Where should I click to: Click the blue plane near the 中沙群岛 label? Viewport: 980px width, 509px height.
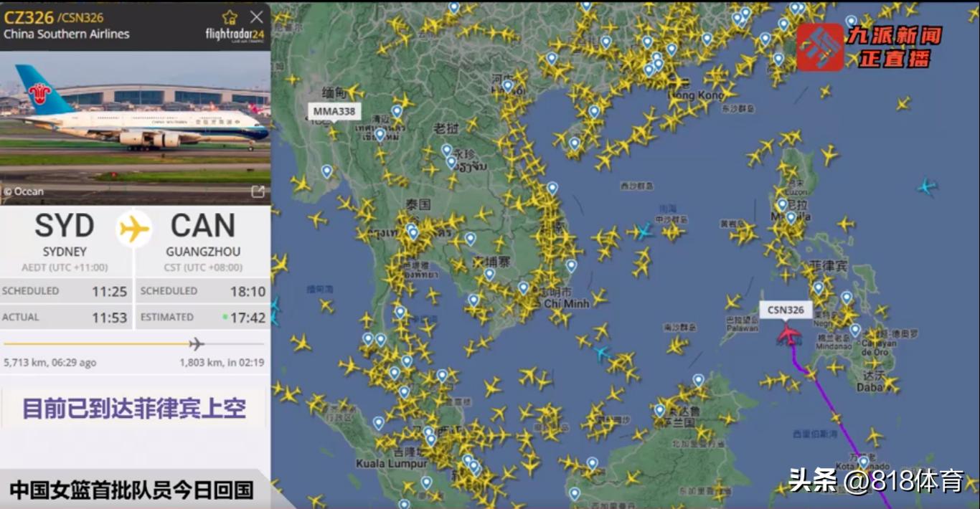pos(644,231)
